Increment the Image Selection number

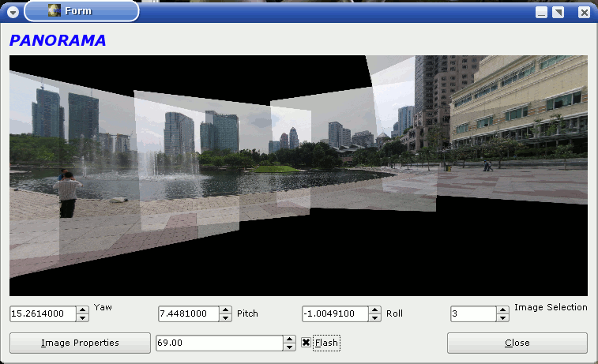click(x=502, y=310)
